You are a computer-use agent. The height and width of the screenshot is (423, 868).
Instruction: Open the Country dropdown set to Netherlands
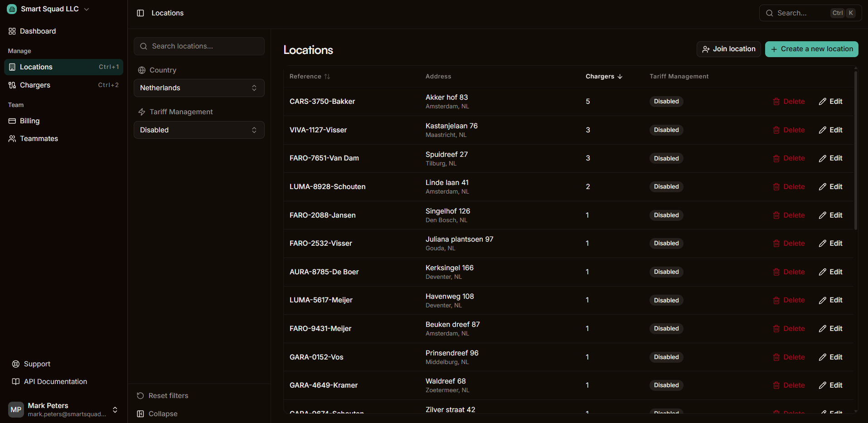(199, 88)
